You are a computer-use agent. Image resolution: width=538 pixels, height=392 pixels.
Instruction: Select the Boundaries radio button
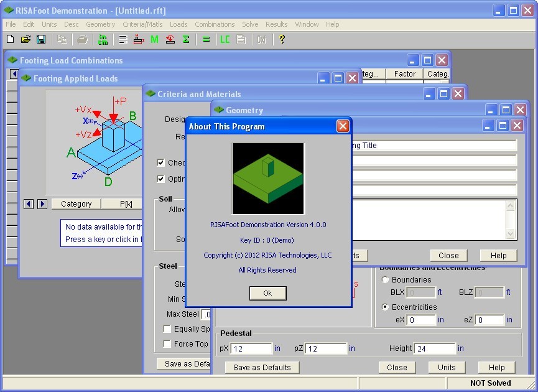[386, 280]
